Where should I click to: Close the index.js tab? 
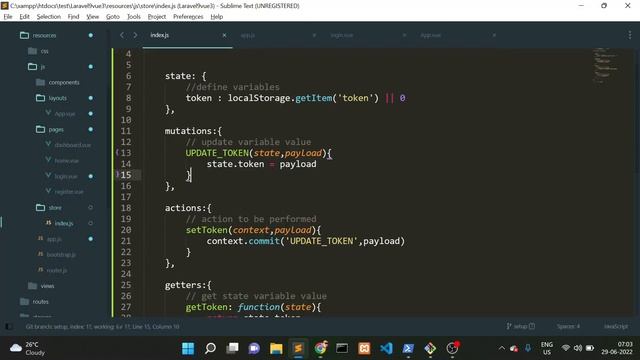point(224,35)
